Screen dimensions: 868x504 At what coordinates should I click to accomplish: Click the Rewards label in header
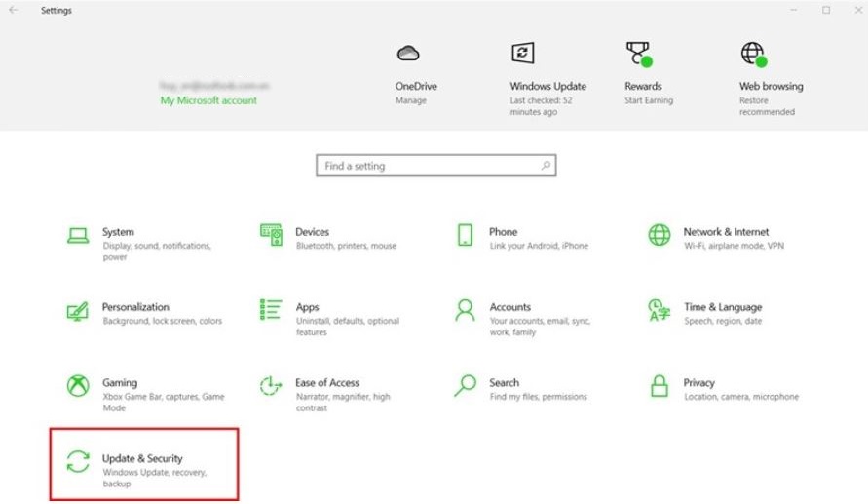click(x=643, y=86)
